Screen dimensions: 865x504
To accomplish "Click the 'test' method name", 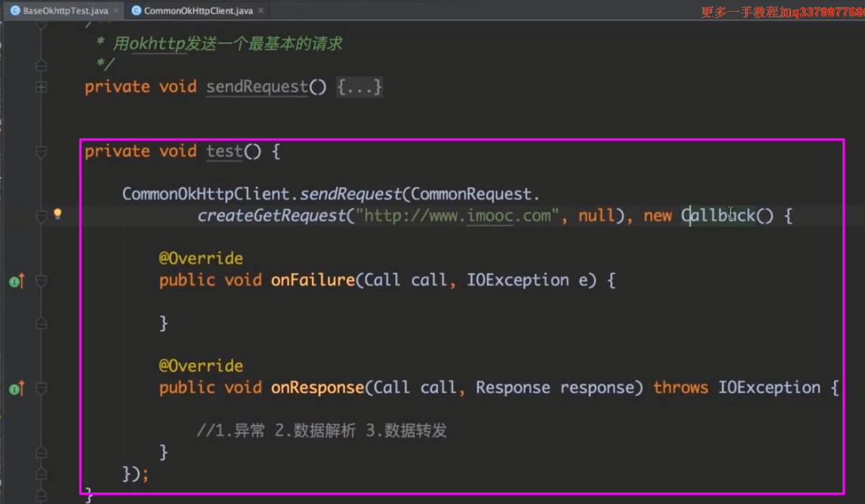I will point(224,151).
